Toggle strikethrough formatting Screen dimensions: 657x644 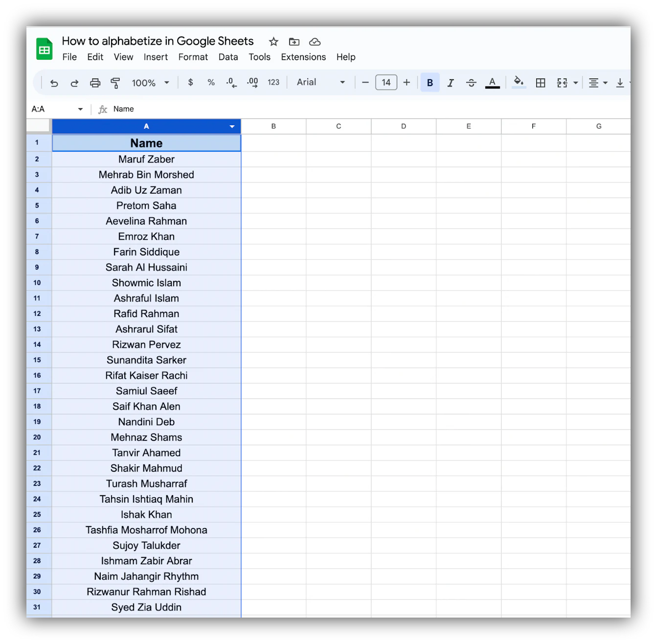pyautogui.click(x=471, y=83)
